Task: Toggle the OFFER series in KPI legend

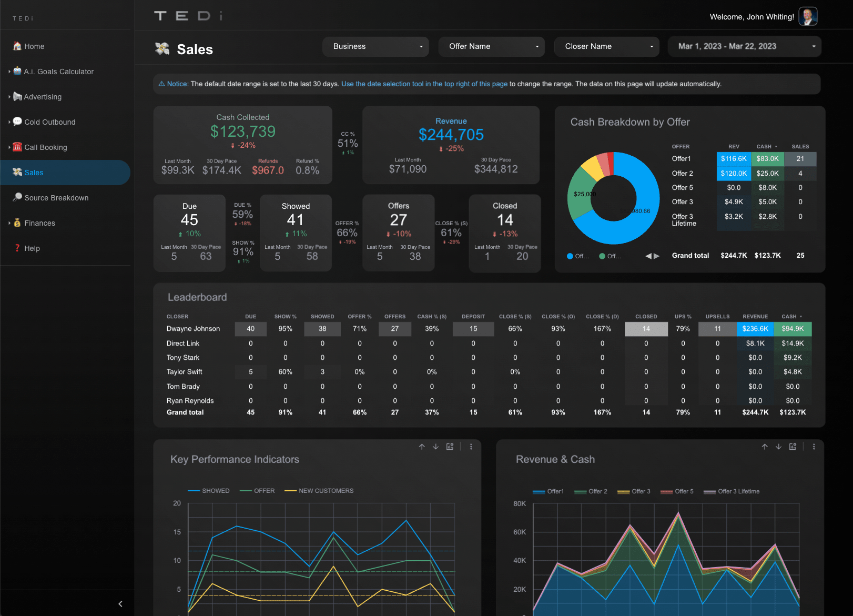Action: click(257, 491)
